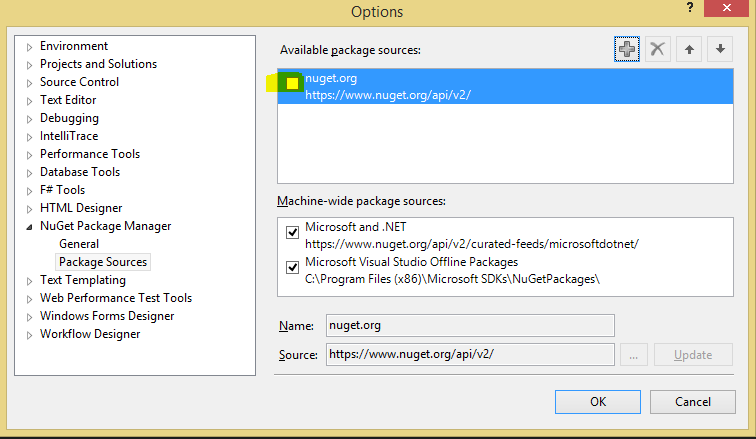756x439 pixels.
Task: Focus the Name input field
Action: point(470,325)
